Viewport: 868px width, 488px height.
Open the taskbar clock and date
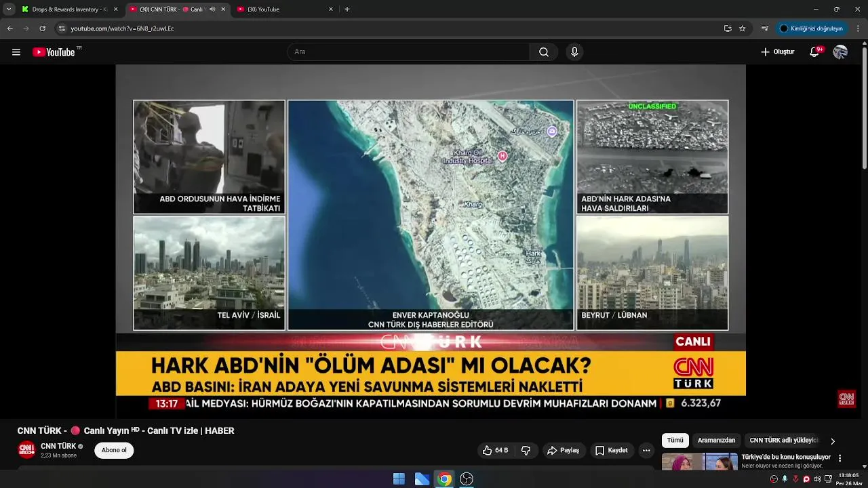[x=849, y=479]
